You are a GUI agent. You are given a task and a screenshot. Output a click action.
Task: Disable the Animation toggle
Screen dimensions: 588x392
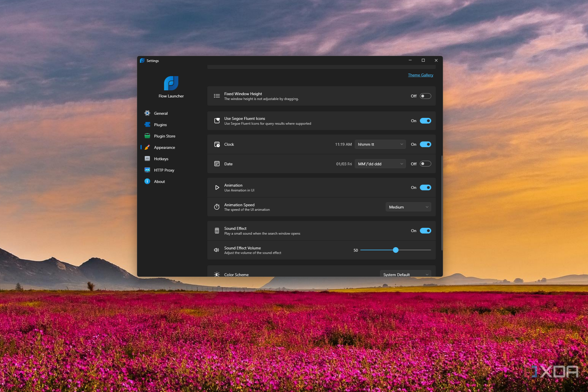coord(425,187)
